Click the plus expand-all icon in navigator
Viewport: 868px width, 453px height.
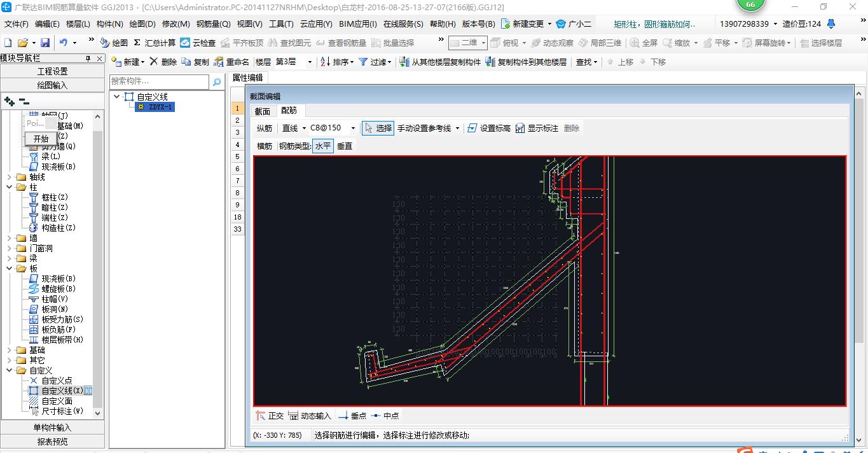pos(9,101)
